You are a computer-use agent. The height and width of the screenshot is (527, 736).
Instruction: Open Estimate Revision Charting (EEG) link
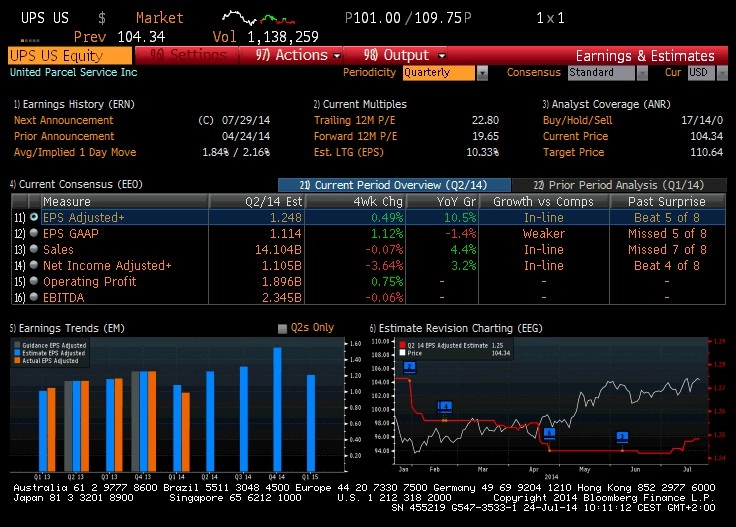point(456,328)
